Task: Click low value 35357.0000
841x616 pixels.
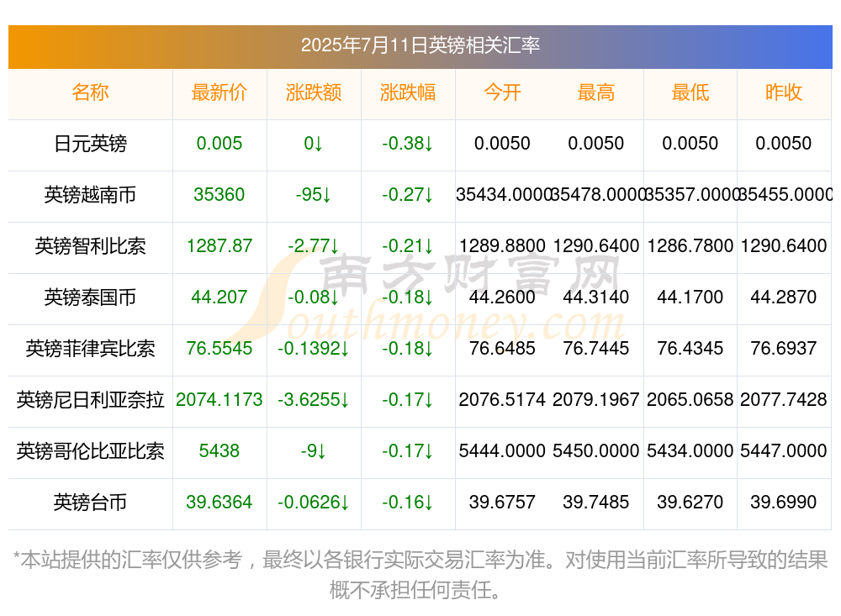Action: [690, 195]
